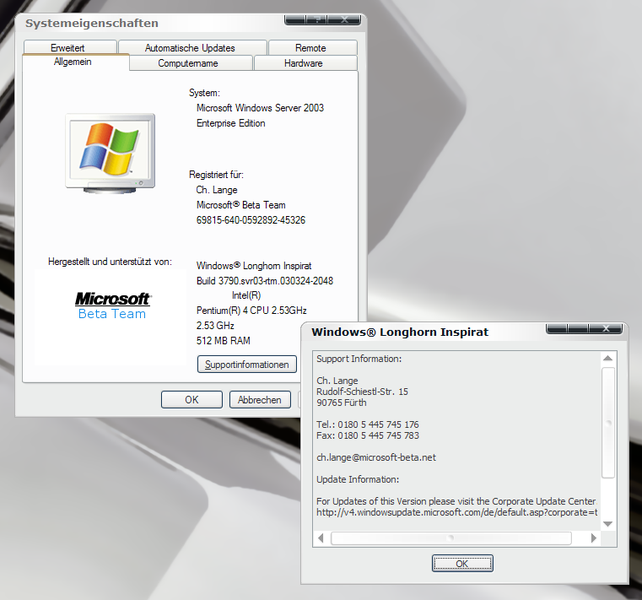The width and height of the screenshot is (642, 600).
Task: Open the Computername tab
Action: (x=188, y=64)
